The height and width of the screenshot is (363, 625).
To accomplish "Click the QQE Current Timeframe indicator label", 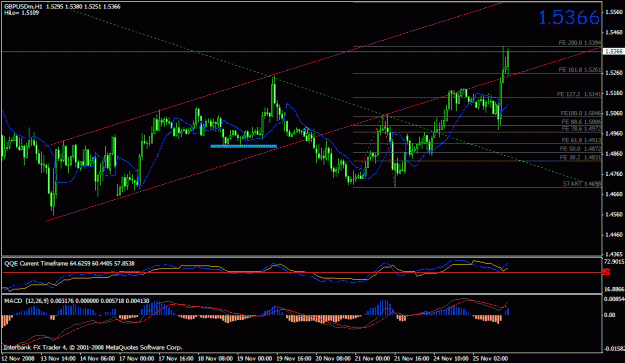I will (x=69, y=263).
